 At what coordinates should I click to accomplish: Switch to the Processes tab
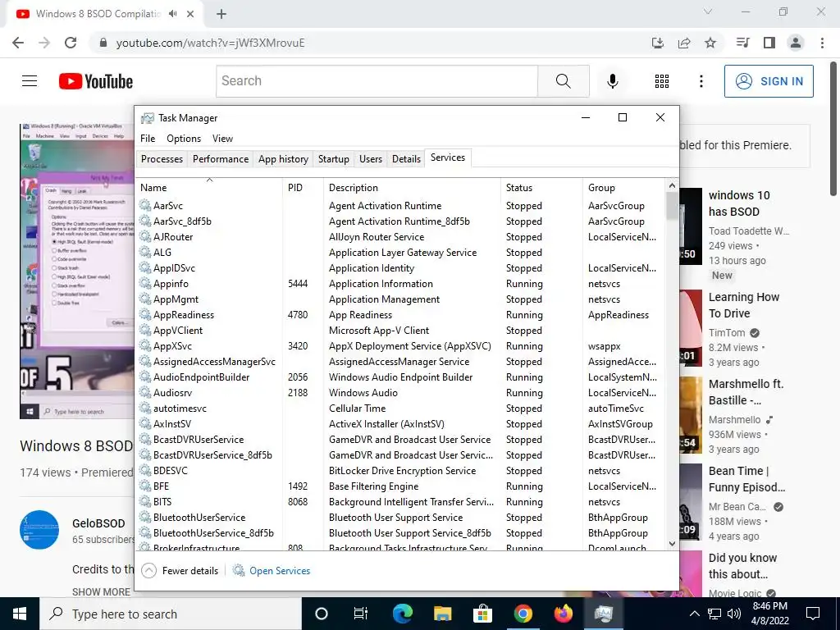pyautogui.click(x=162, y=159)
